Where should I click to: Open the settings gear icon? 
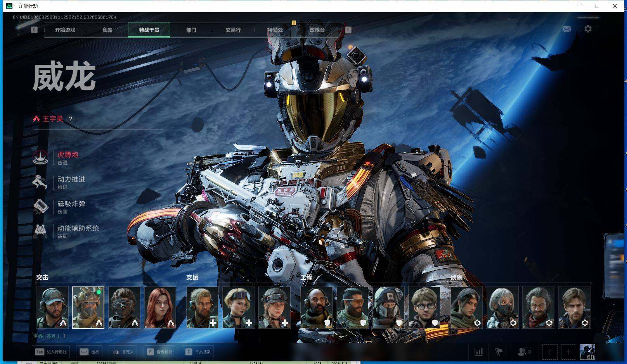588,29
